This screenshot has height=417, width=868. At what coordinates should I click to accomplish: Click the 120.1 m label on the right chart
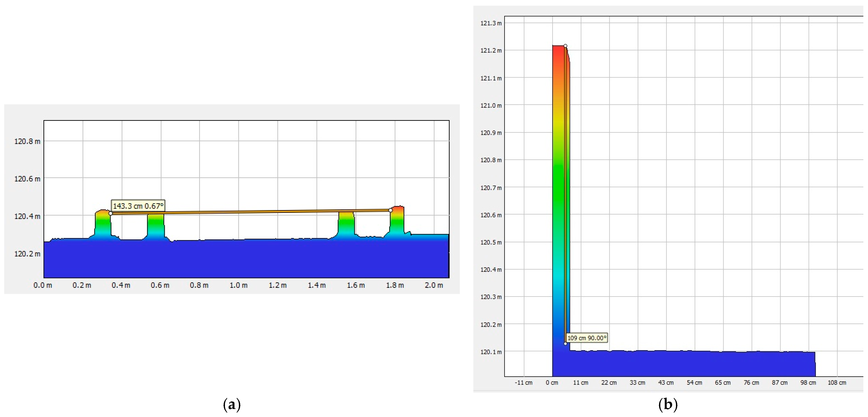[x=491, y=352]
